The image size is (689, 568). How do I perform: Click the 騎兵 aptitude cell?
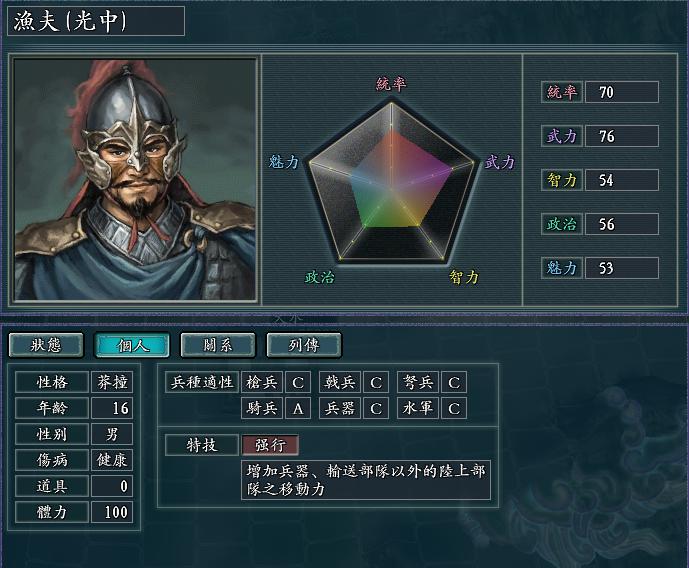pos(262,409)
